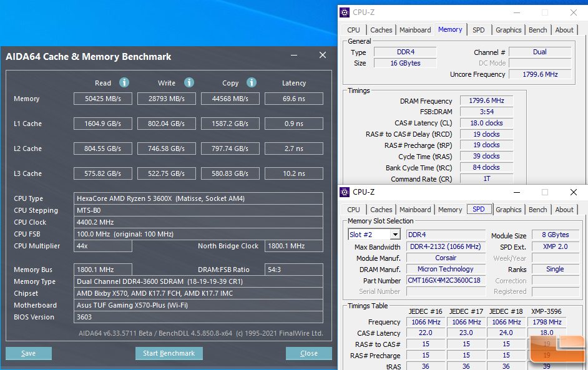Click L1 Cache Read value 1604.9 GB/s

click(x=103, y=124)
